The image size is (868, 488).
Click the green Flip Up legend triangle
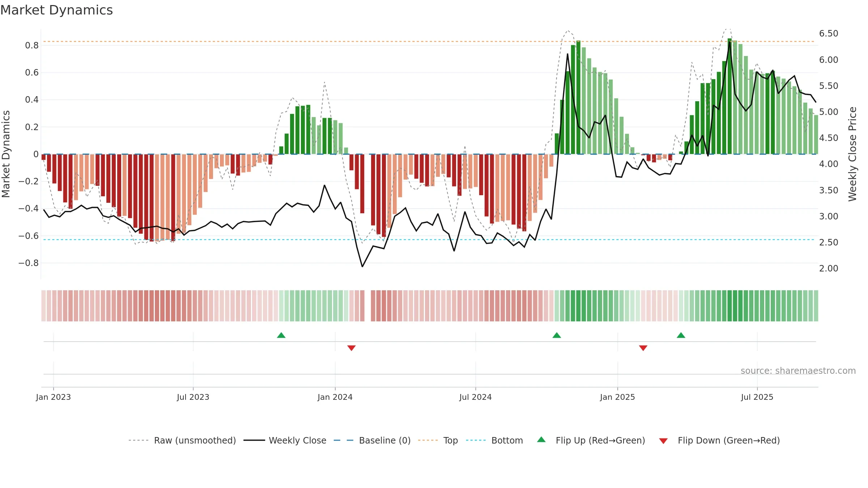click(541, 440)
